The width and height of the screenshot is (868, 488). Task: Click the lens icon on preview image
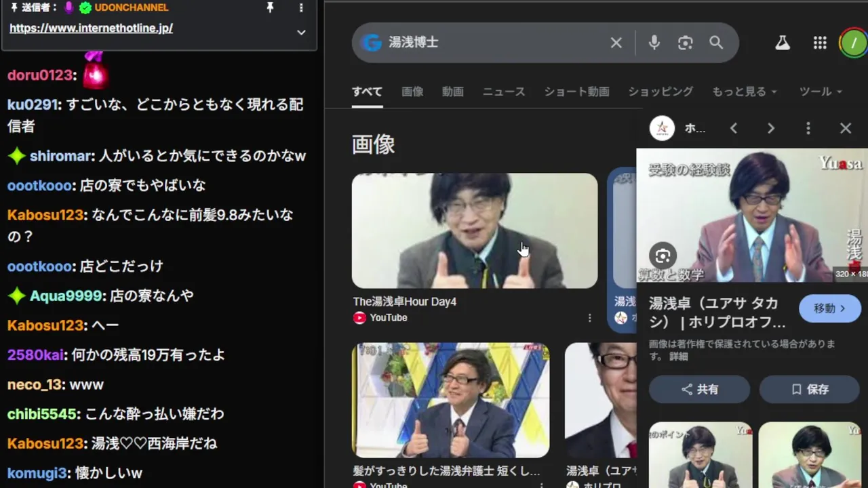[x=663, y=256]
